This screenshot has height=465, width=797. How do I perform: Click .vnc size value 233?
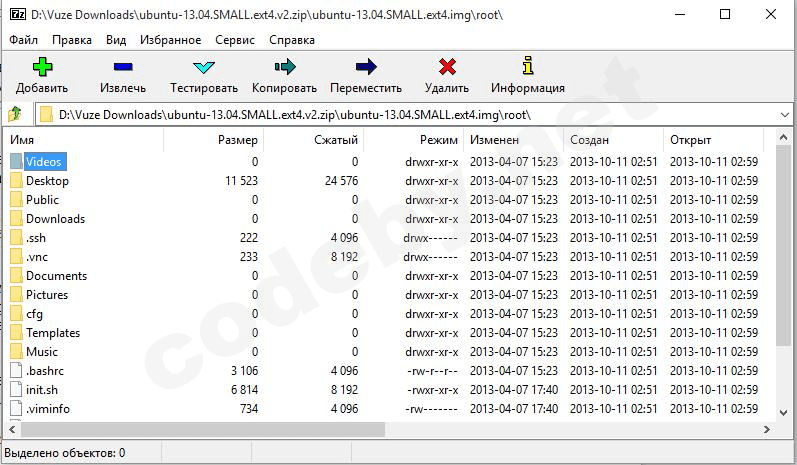click(x=249, y=257)
